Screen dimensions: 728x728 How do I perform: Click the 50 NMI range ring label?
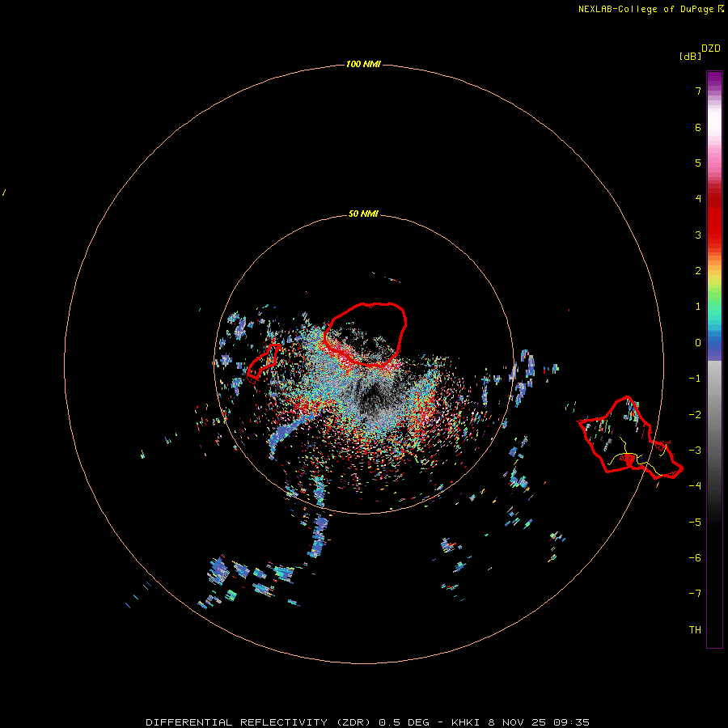click(x=363, y=214)
